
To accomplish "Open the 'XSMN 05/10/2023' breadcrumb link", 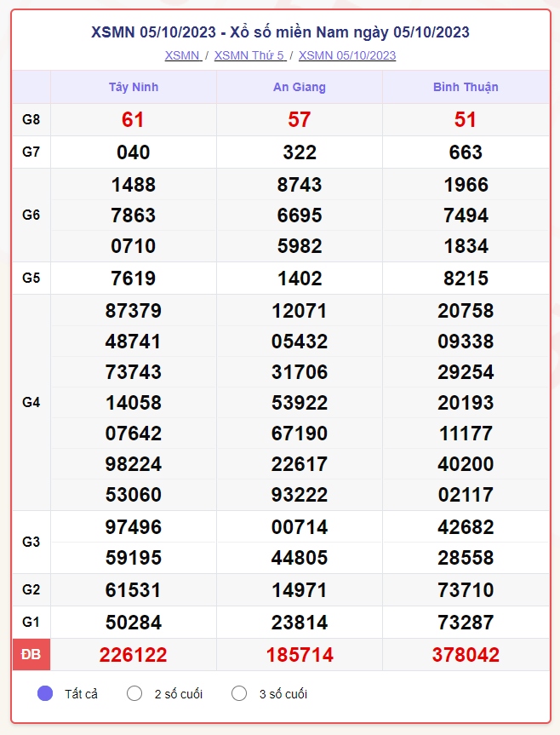I will (347, 55).
